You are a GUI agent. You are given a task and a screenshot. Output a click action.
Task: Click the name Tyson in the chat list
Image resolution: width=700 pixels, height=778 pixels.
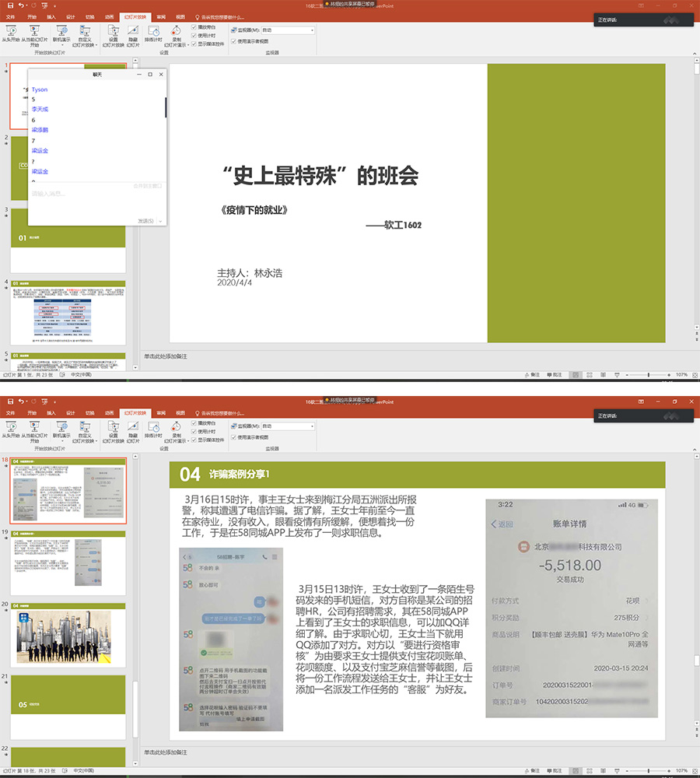[40, 89]
